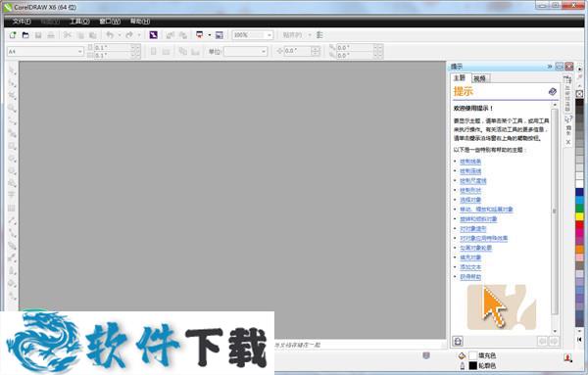
Task: Select the Pick tool in toolbox
Action: tap(12, 70)
